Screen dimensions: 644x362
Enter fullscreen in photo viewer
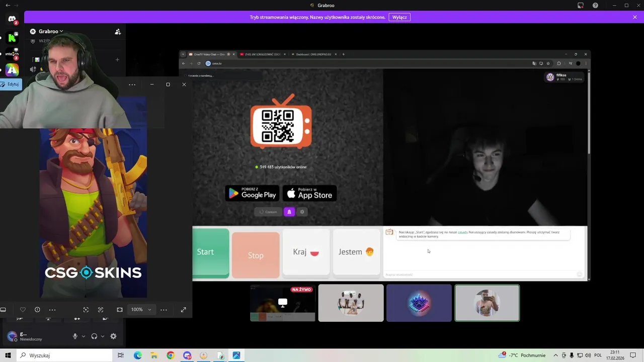[184, 310]
